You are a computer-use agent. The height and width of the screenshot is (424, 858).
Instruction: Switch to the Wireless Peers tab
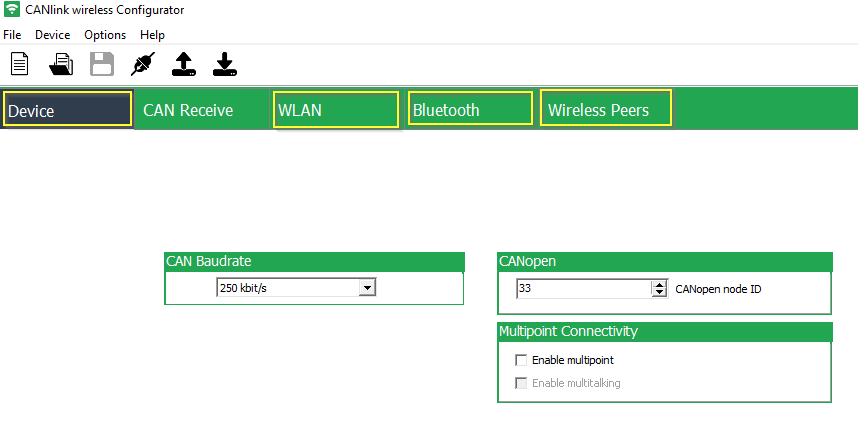(x=606, y=109)
